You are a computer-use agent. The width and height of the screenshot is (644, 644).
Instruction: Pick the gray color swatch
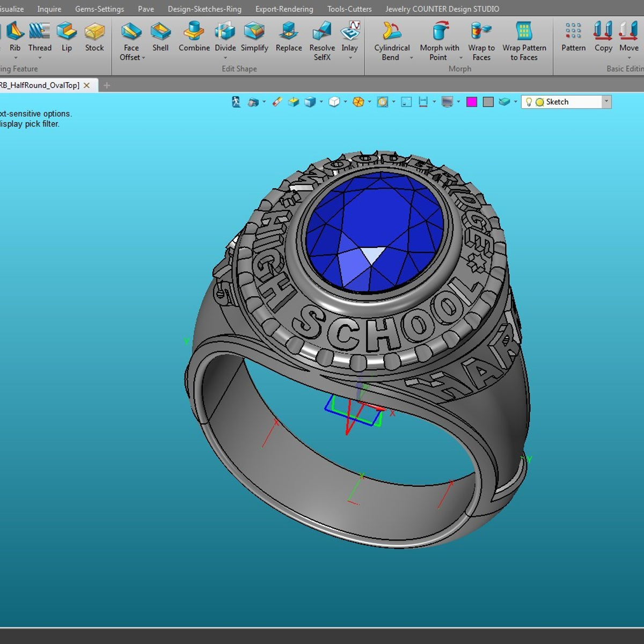(x=488, y=102)
